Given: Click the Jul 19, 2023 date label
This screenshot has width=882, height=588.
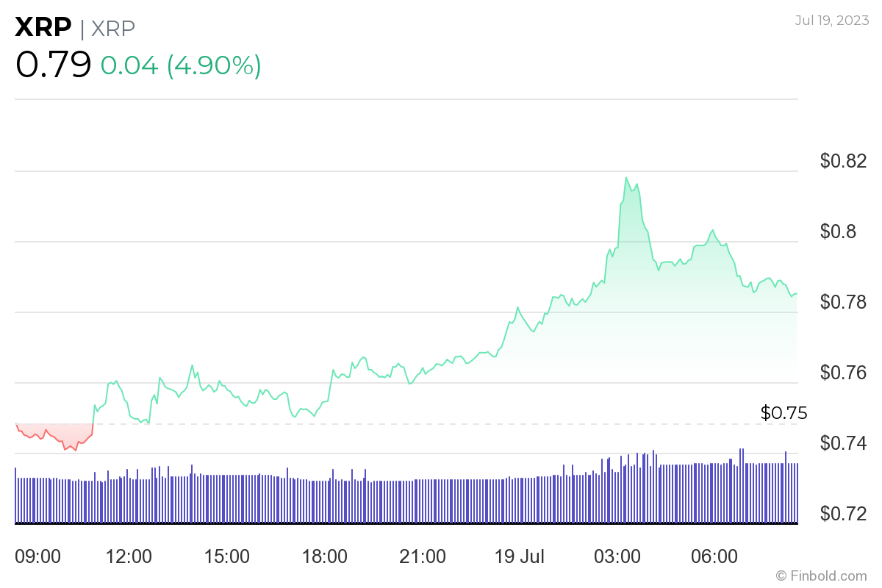Looking at the screenshot, I should pos(831,20).
